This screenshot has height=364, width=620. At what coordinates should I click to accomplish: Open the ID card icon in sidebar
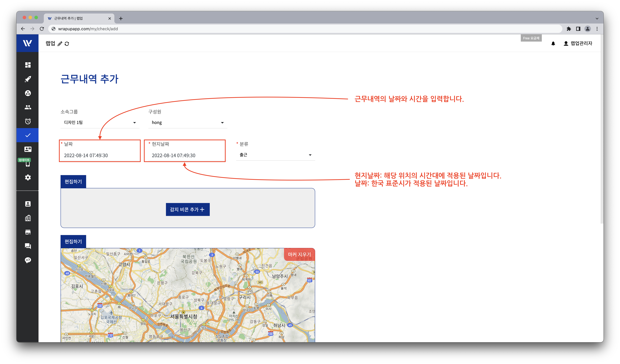point(28,149)
